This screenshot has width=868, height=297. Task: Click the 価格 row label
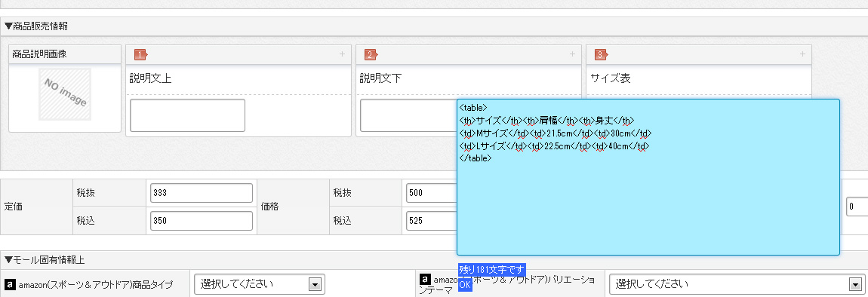[x=270, y=207]
